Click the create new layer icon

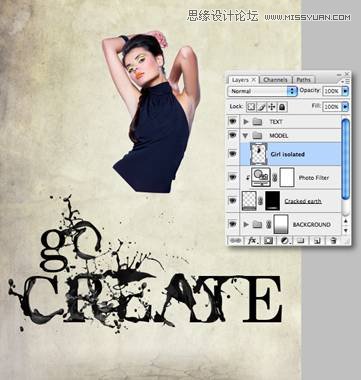click(317, 240)
